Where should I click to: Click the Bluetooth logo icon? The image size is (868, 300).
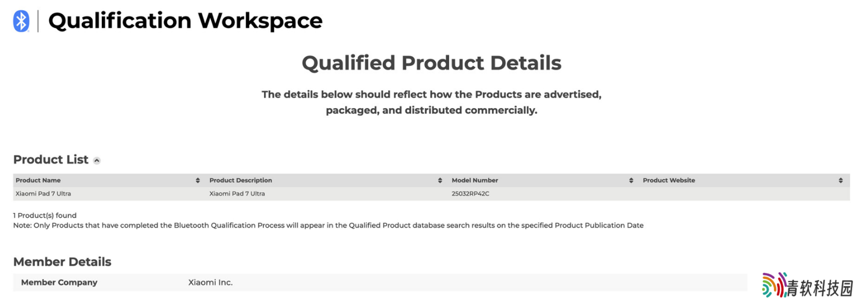[x=21, y=21]
